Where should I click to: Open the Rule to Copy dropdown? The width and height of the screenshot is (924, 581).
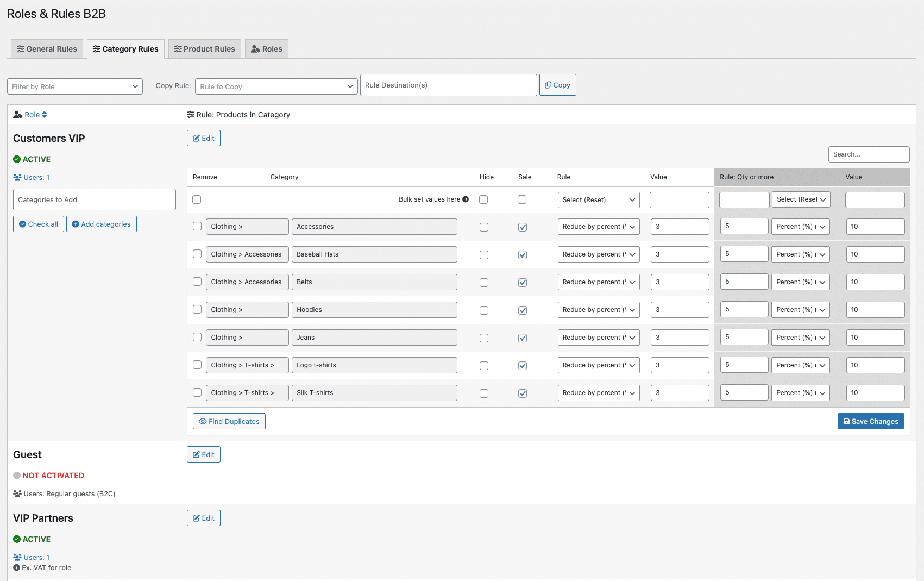(x=276, y=86)
